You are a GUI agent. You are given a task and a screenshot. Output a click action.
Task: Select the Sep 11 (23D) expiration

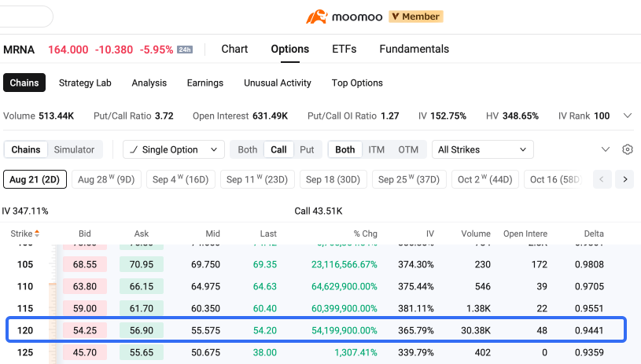pos(257,179)
